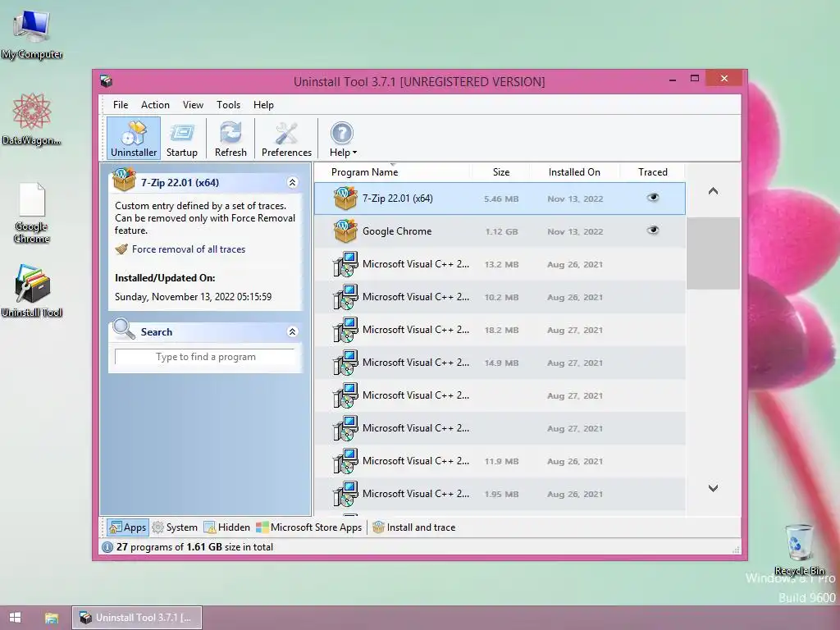The image size is (840, 630).
Task: Collapse the 7-Zip details panel chevron
Action: click(x=293, y=183)
